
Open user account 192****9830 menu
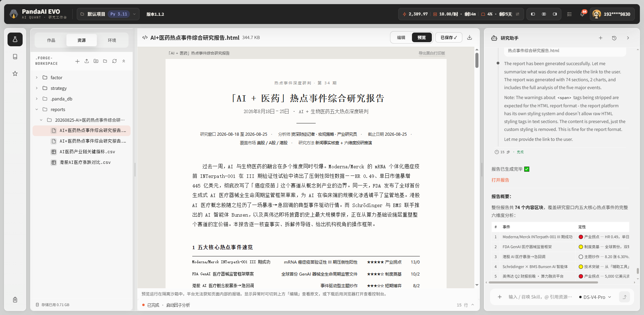pyautogui.click(x=612, y=14)
